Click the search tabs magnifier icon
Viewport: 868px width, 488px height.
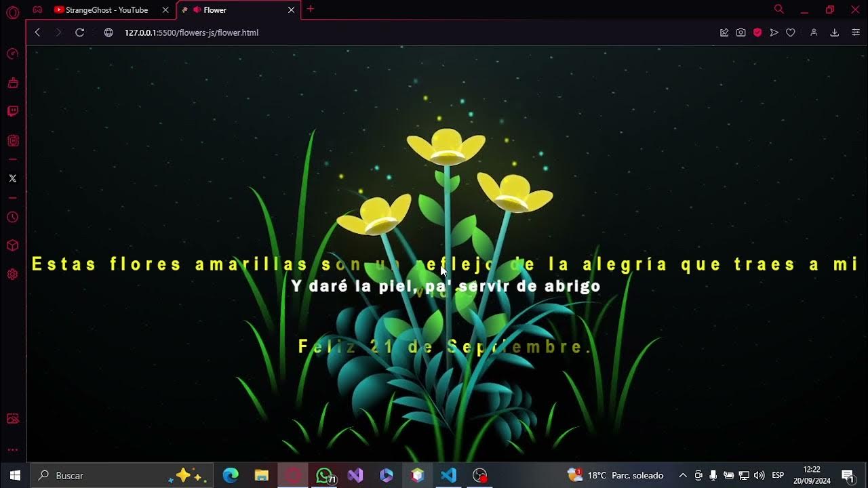tap(778, 9)
